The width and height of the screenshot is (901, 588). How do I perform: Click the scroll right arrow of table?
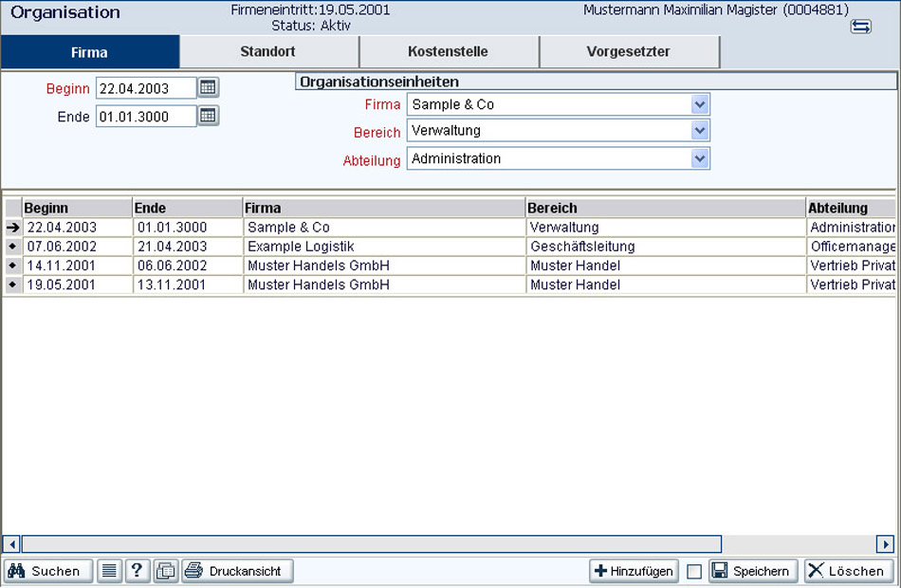885,543
